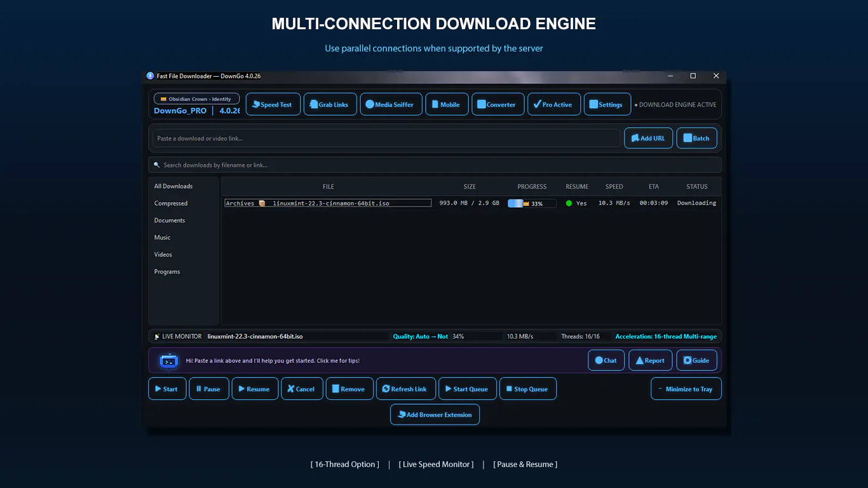This screenshot has width=868, height=488.
Task: Click the Remove button
Action: (x=349, y=389)
